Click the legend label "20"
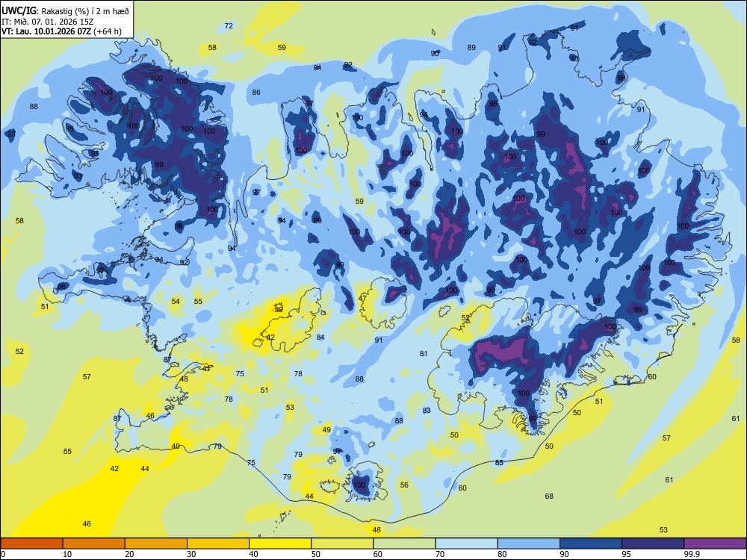Viewport: 747px width, 560px height. (x=129, y=554)
